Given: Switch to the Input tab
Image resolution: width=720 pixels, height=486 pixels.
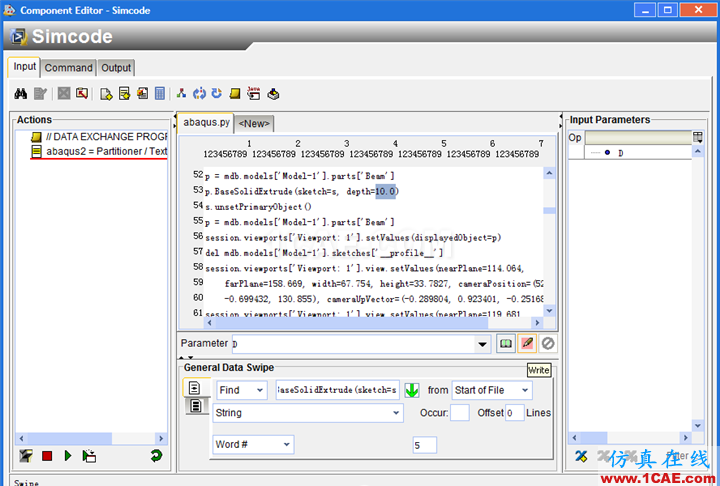Looking at the screenshot, I should pos(24,67).
